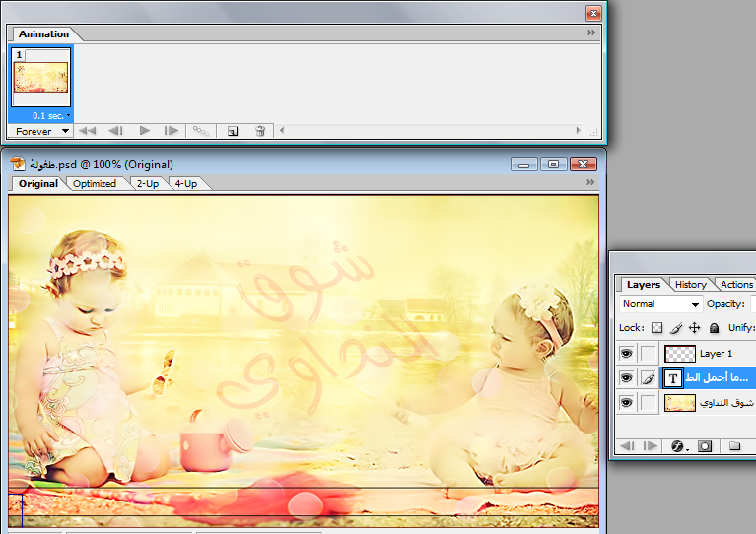Screen dimensions: 756x534
Task: Step to previous animation frame
Action: 115,130
